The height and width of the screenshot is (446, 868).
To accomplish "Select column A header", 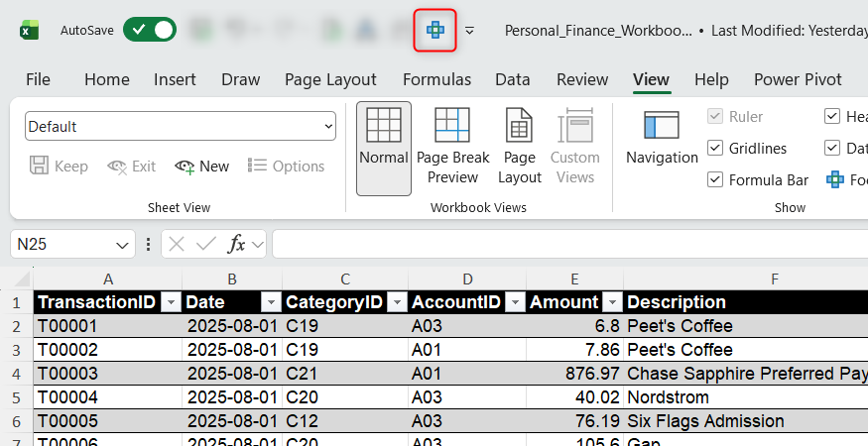I will click(108, 279).
